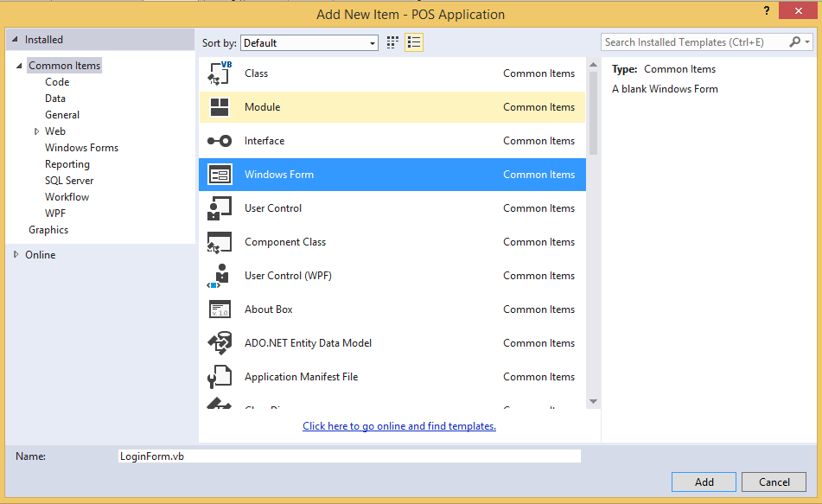The image size is (822, 504).
Task: Select the Data category
Action: (55, 98)
